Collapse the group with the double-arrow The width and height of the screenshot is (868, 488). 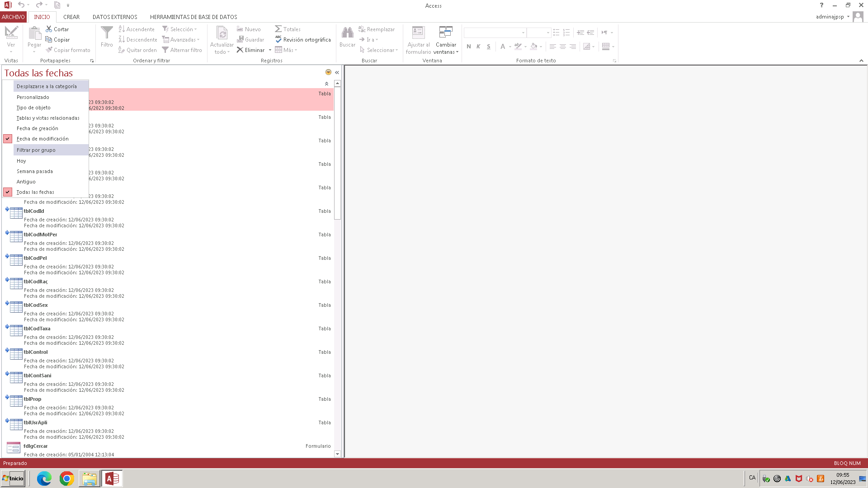click(x=326, y=84)
